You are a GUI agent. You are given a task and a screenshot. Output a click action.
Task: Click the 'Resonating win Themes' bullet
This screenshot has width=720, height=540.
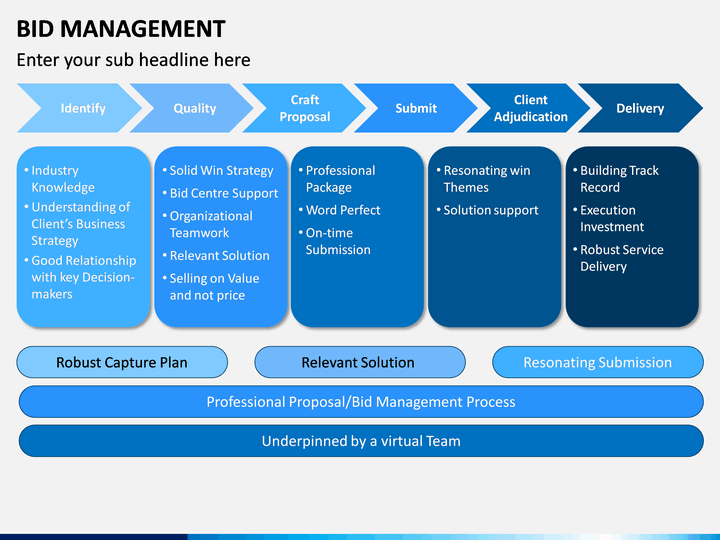tap(484, 179)
